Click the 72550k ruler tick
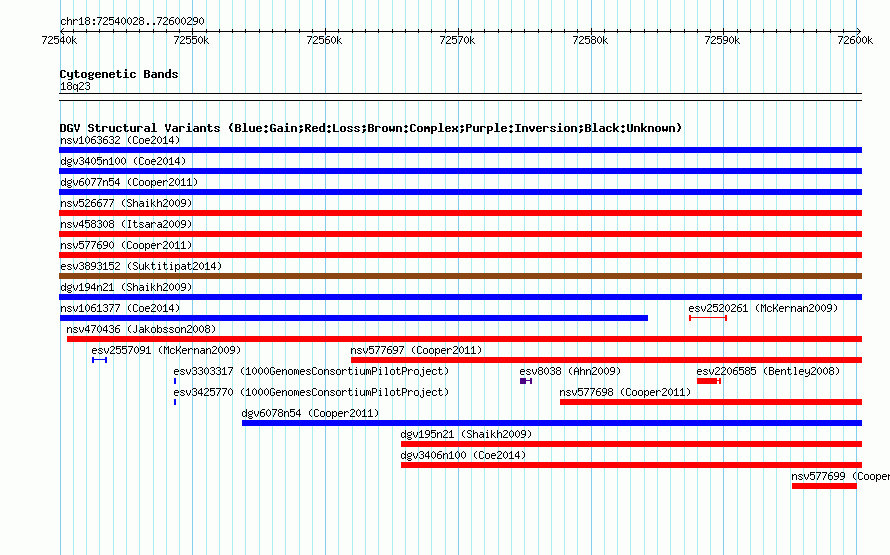The height and width of the screenshot is (555, 890). (x=191, y=40)
